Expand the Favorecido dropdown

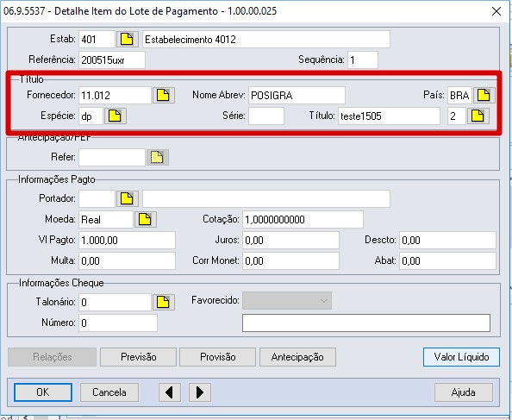point(287,300)
